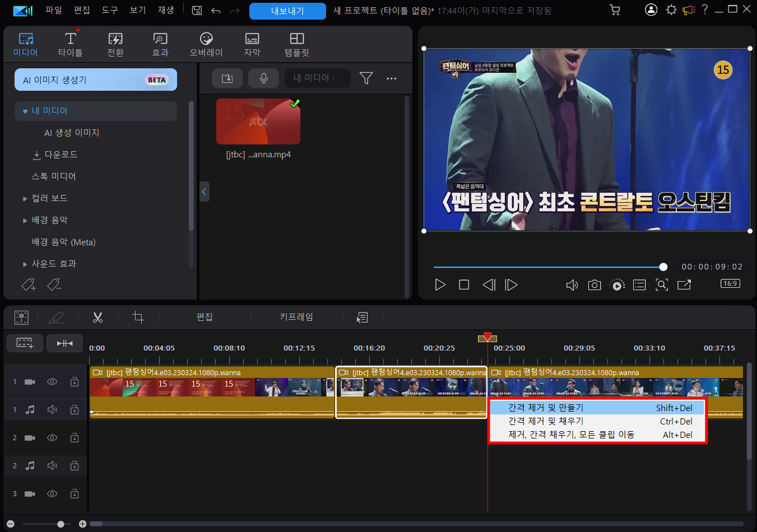757x532 pixels.
Task: Toggle lock on audio track 1
Action: click(75, 409)
